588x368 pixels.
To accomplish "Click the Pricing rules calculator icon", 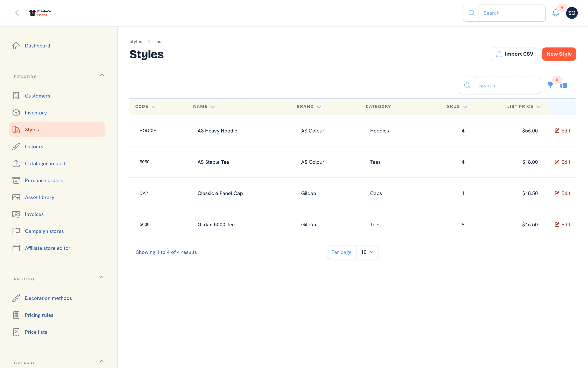I will [16, 315].
